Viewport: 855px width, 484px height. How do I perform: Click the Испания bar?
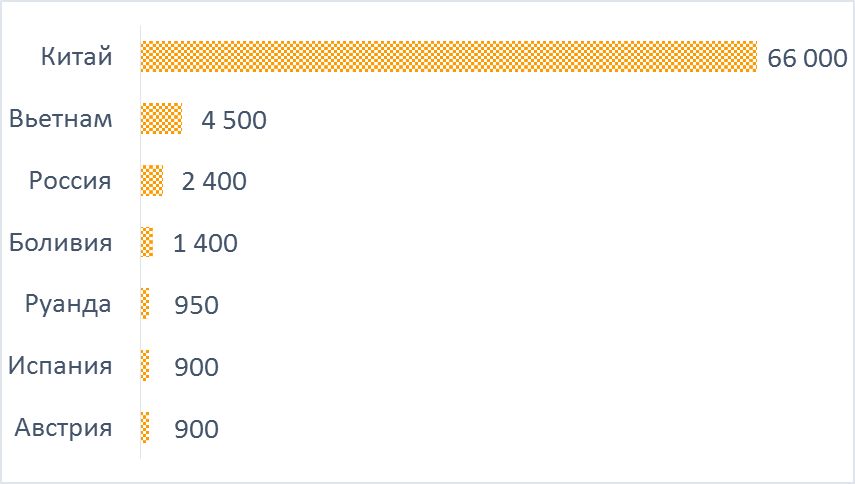pyautogui.click(x=145, y=365)
